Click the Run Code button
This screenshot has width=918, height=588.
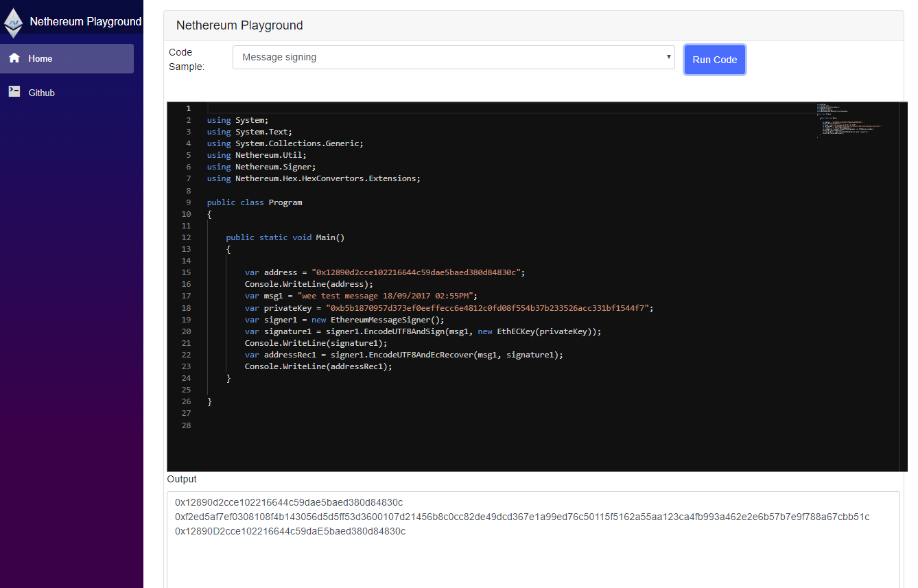714,60
